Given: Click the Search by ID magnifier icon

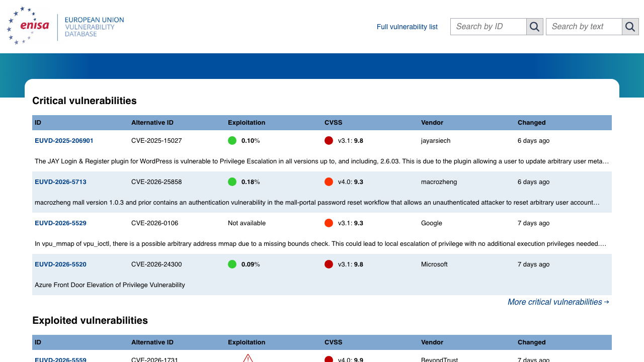Looking at the screenshot, I should tap(535, 27).
